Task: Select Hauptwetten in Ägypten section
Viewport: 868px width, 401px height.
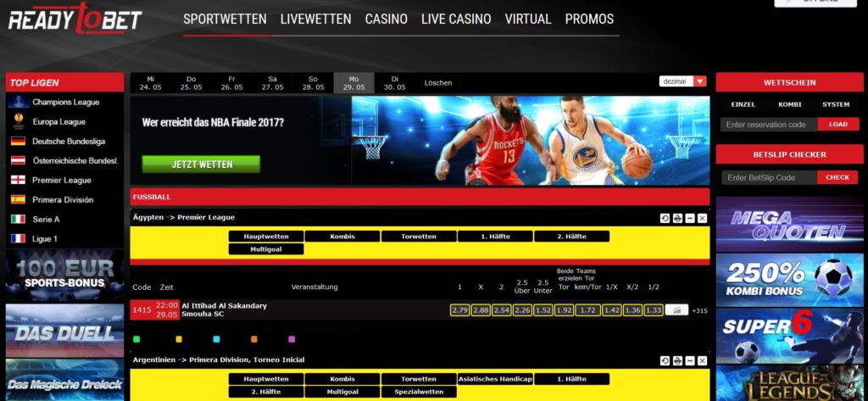Action: coord(265,237)
